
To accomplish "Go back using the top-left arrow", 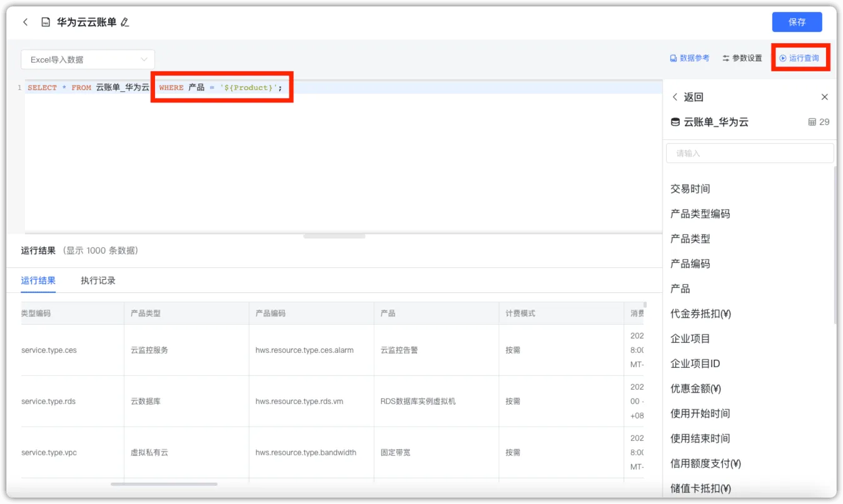I will tap(26, 22).
